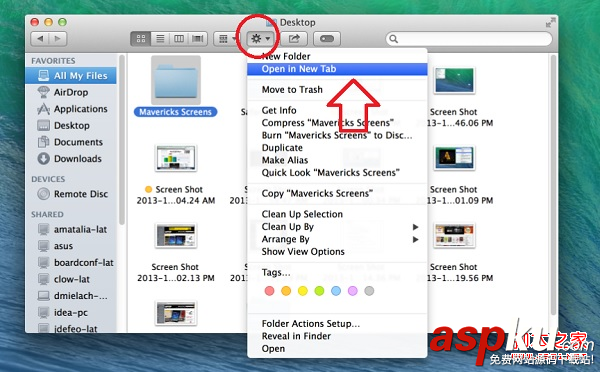Select the Mavericks Screens folder icon
The width and height of the screenshot is (600, 372).
pyautogui.click(x=176, y=80)
